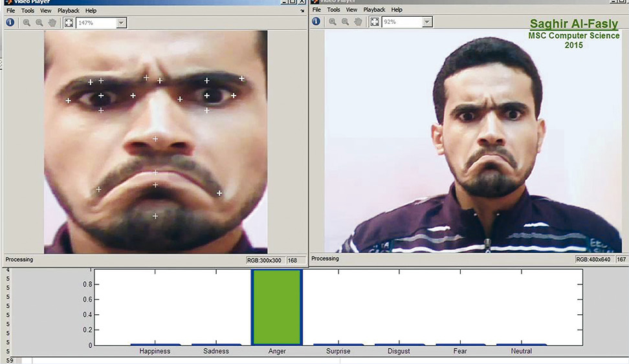The height and width of the screenshot is (364, 629).
Task: Click the Saghir Al-Fasly title text
Action: click(x=573, y=24)
